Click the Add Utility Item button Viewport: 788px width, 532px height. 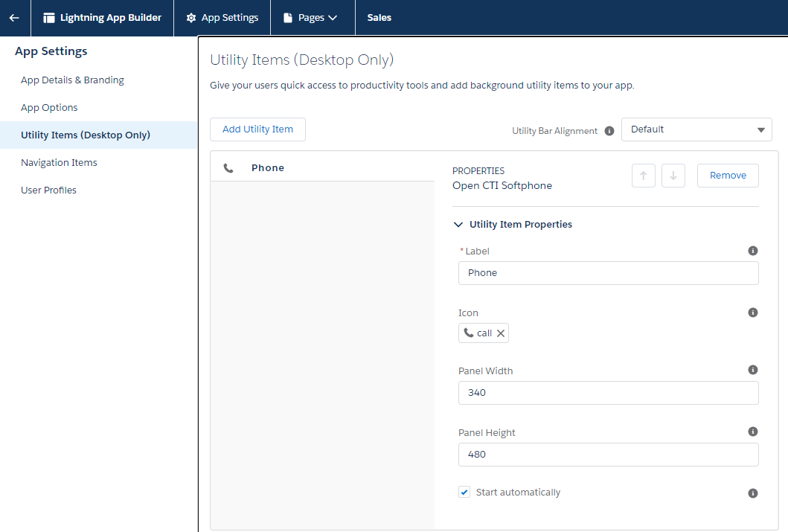pyautogui.click(x=257, y=129)
